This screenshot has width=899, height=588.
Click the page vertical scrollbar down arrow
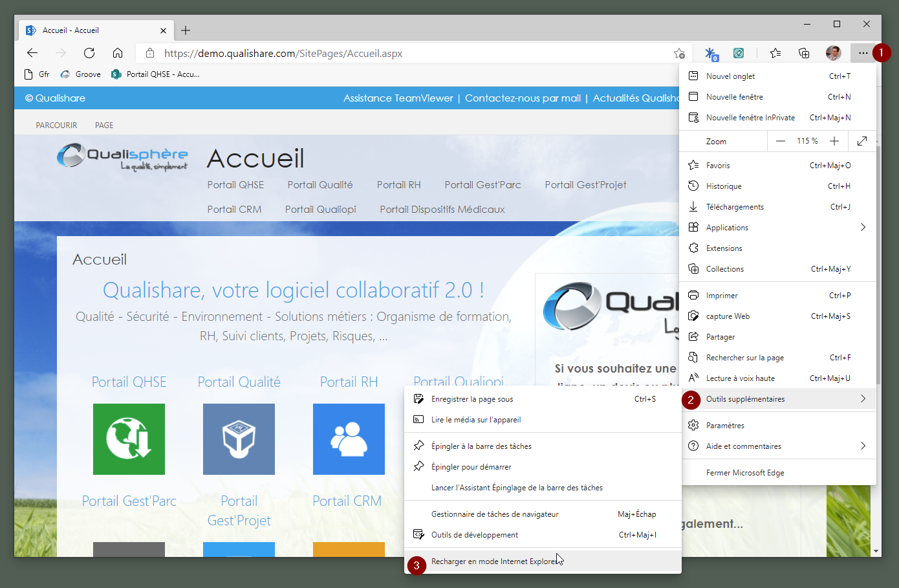[876, 551]
